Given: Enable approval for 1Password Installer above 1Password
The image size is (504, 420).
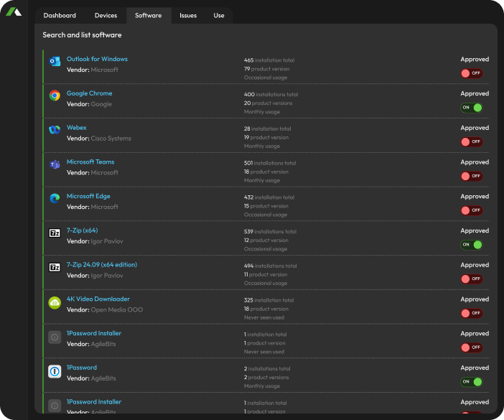Looking at the screenshot, I should pos(472,347).
